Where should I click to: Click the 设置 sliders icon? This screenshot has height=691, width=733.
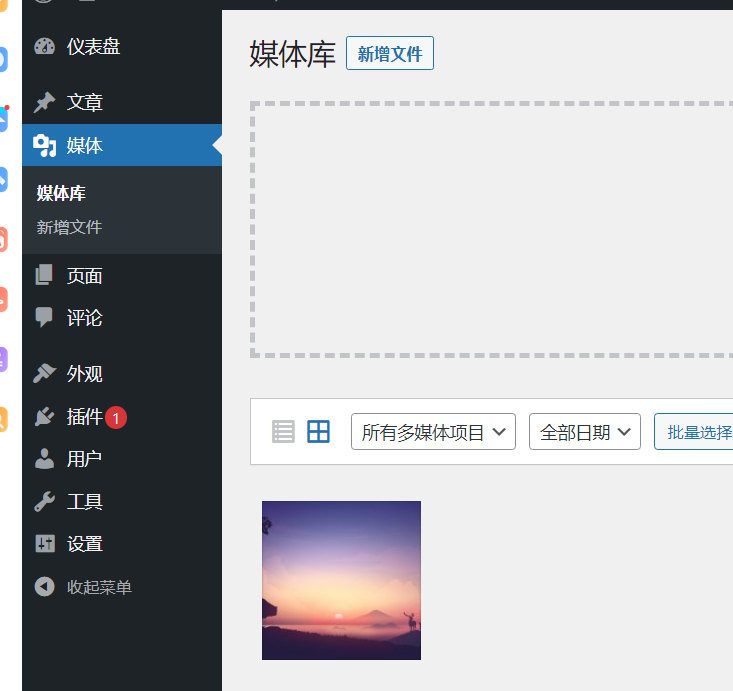tap(44, 544)
